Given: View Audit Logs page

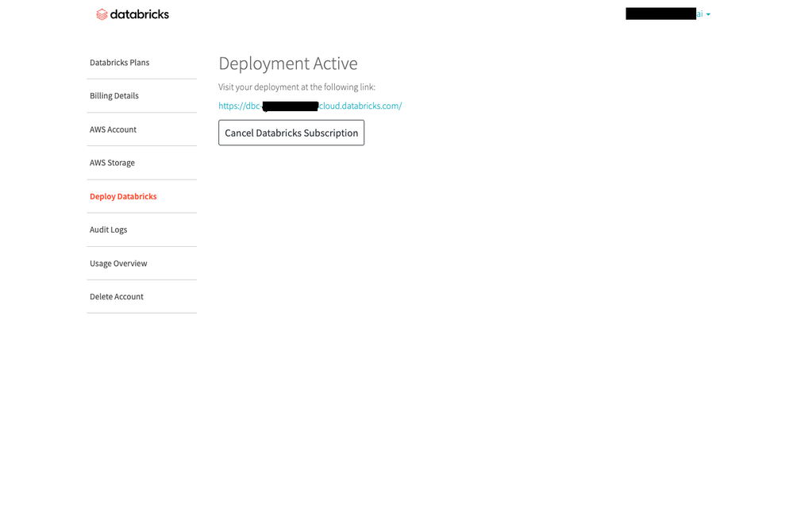Looking at the screenshot, I should pyautogui.click(x=108, y=229).
